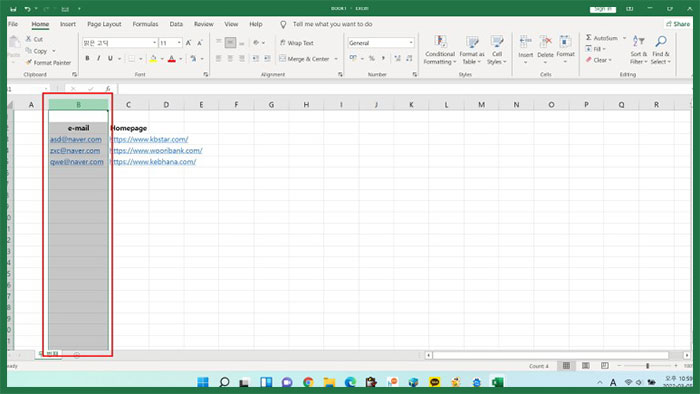Open Format as Table gallery
The image size is (700, 394).
coord(471,50)
